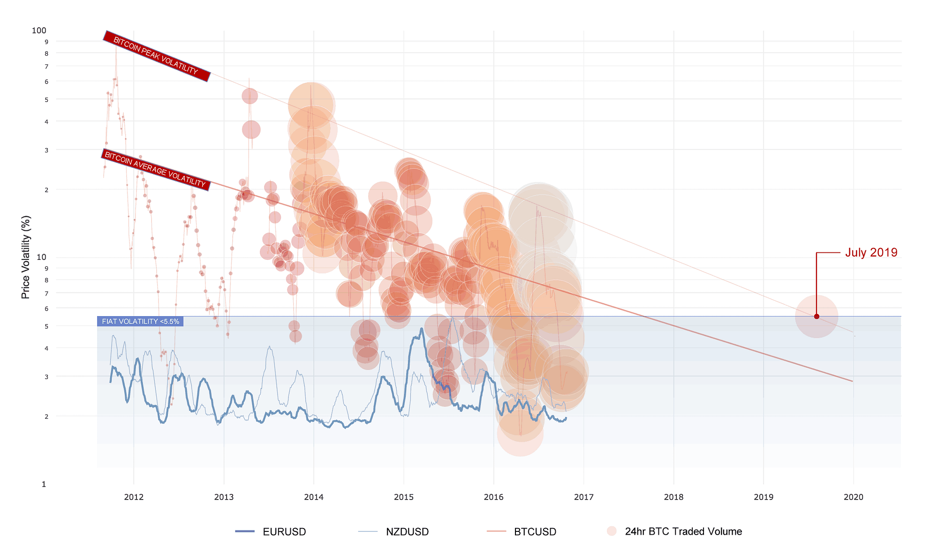Click the 2019 x-axis tick label
938x560 pixels.
(764, 497)
